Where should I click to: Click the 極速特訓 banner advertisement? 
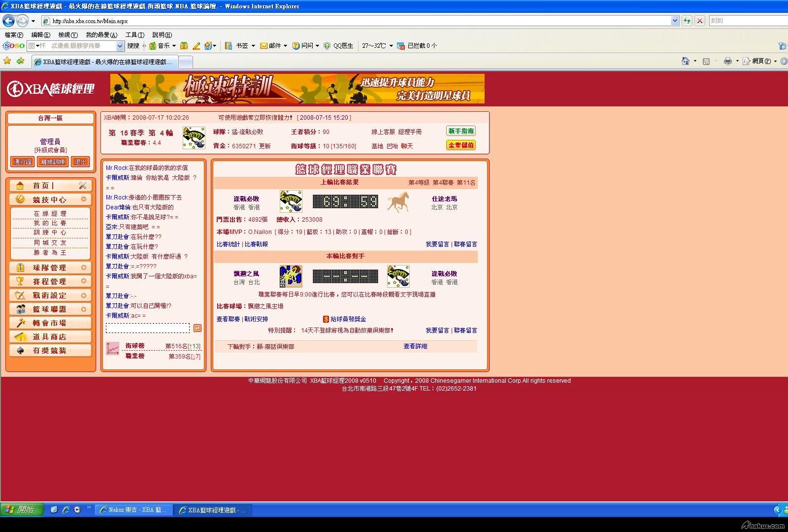coord(297,89)
